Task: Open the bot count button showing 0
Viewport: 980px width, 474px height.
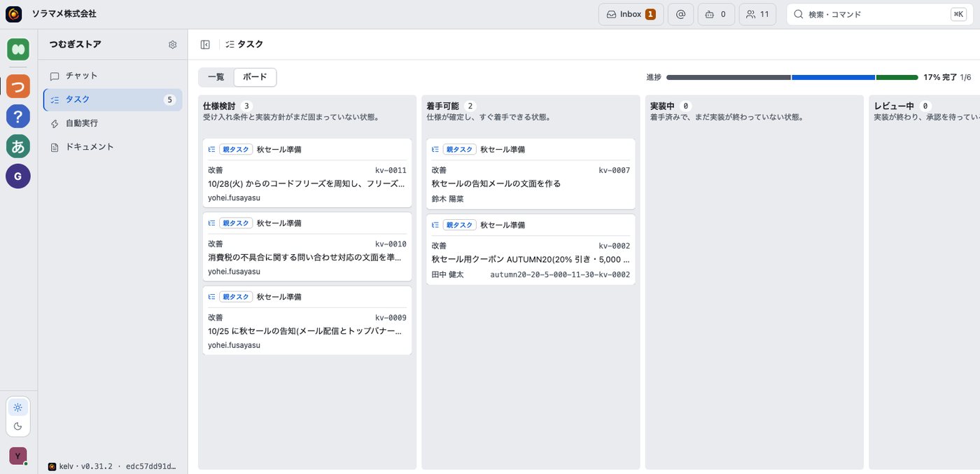Action: tap(716, 14)
